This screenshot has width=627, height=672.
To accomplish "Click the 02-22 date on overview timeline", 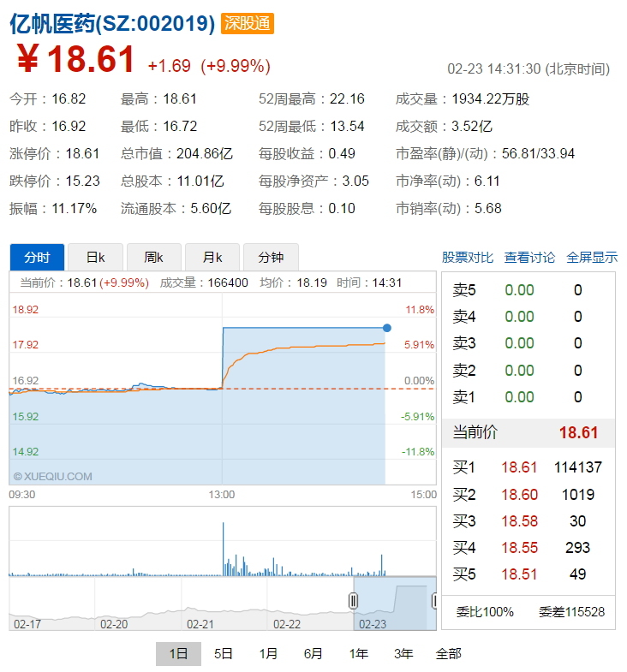I will click(x=287, y=624).
